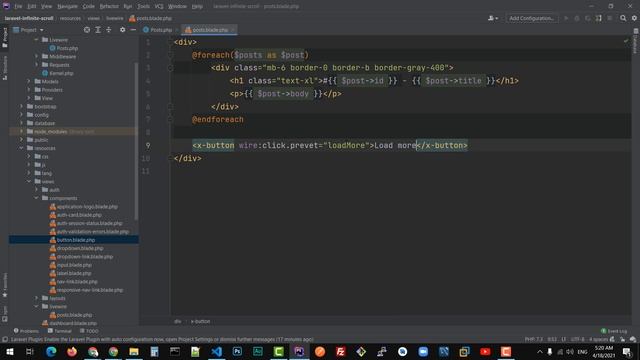Hide the Project tool window
The height and width of the screenshot is (360, 640).
click(x=133, y=30)
